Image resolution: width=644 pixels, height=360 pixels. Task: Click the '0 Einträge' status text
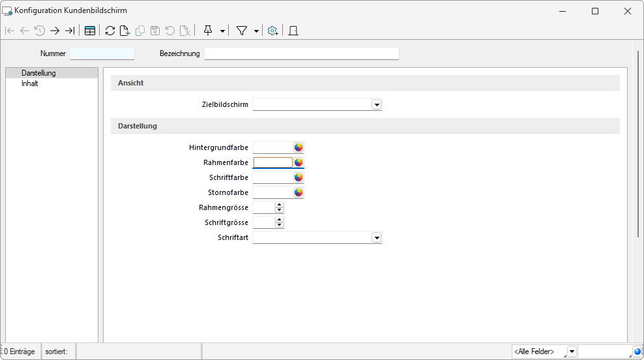pyautogui.click(x=20, y=352)
